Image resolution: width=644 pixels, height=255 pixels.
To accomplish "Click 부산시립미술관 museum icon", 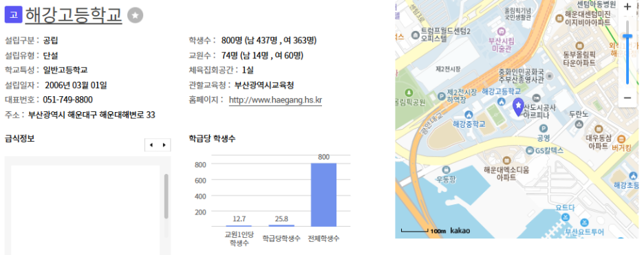I will pos(501,31).
